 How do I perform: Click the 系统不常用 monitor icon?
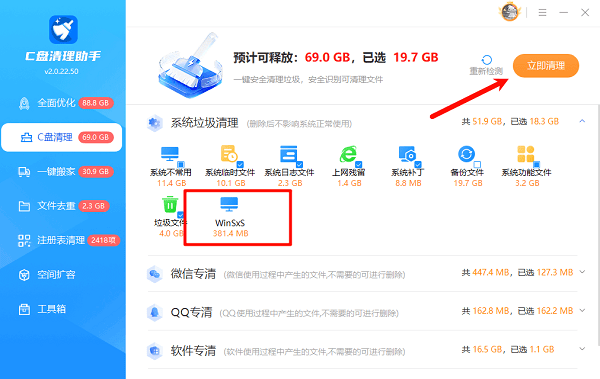(x=170, y=154)
